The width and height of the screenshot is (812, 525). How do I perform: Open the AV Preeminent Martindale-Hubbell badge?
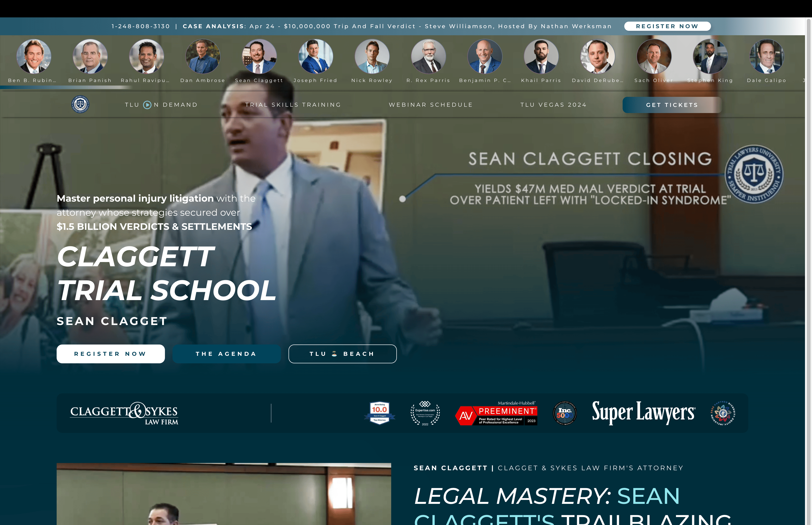tap(496, 414)
